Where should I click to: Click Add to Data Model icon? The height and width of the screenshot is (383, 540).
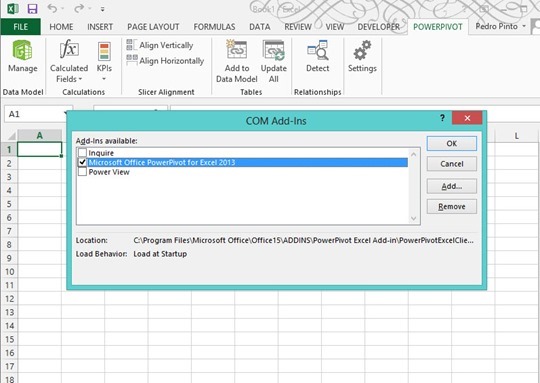point(237,61)
